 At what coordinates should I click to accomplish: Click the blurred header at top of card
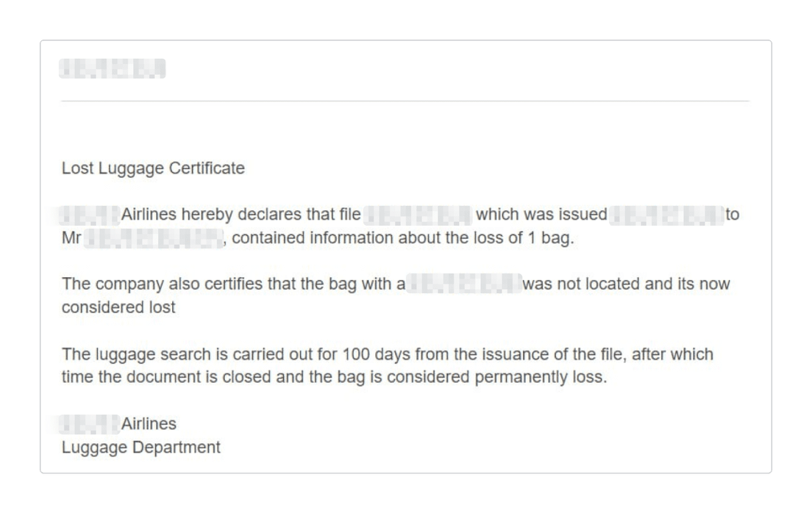pyautogui.click(x=113, y=68)
